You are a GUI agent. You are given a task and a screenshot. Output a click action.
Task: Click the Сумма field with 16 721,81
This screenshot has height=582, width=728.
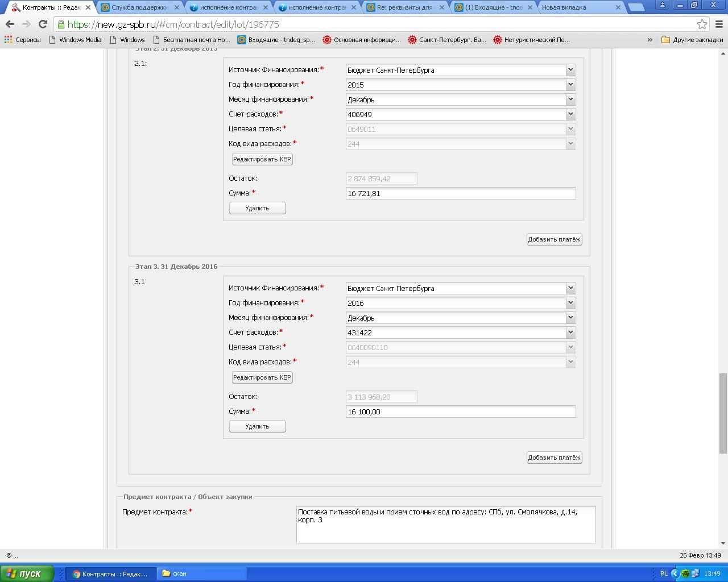click(461, 193)
